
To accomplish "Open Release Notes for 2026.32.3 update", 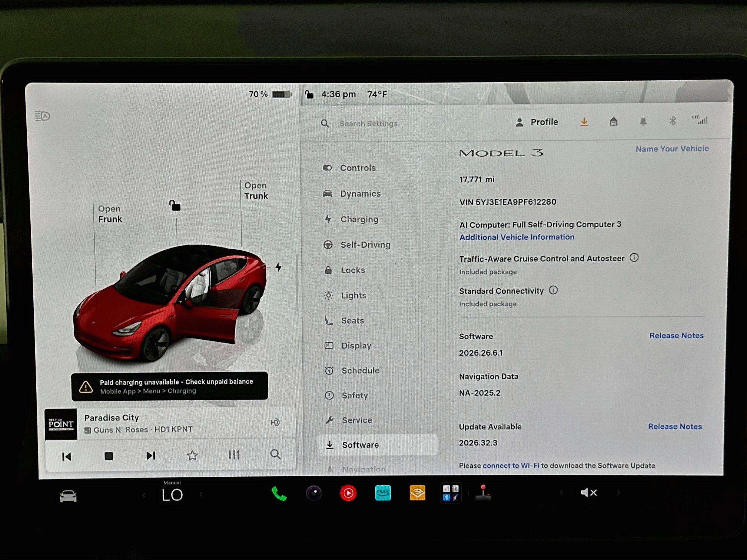I will click(675, 426).
